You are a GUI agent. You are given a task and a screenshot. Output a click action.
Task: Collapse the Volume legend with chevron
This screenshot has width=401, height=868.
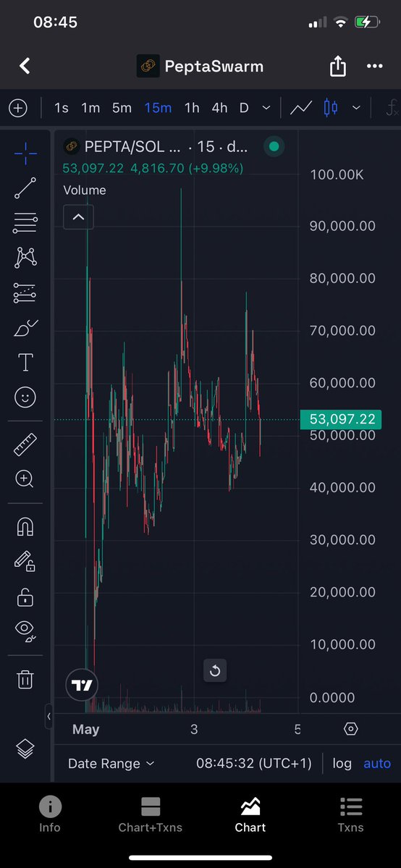(79, 217)
